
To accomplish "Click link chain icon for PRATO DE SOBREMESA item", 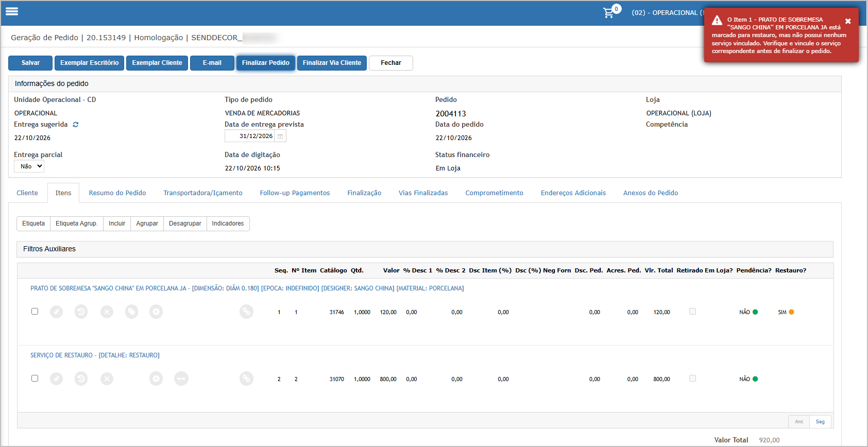I will pyautogui.click(x=247, y=312).
